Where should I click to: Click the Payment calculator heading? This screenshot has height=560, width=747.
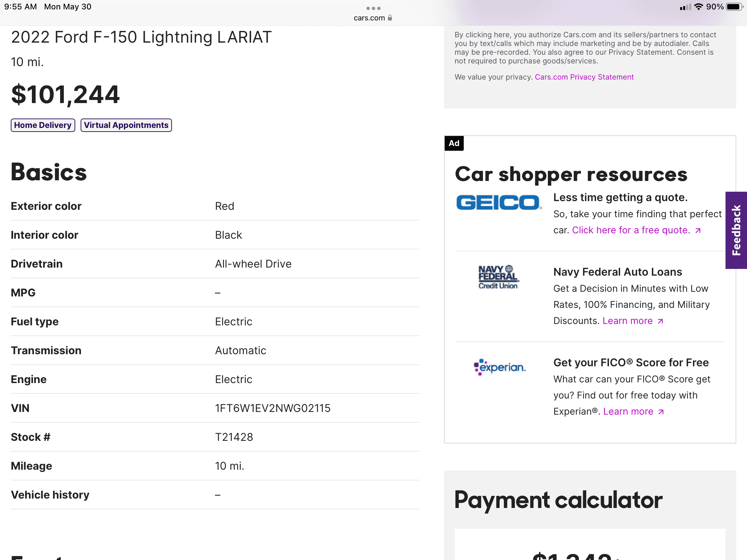click(558, 500)
